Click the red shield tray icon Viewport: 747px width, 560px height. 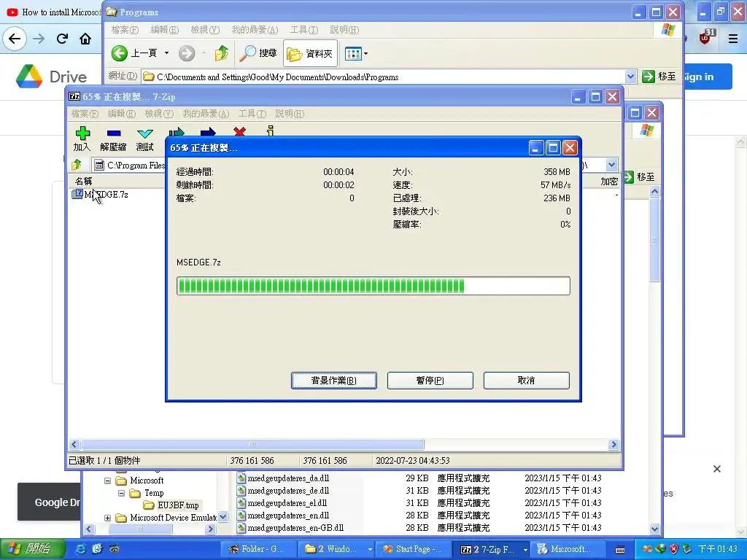point(673,549)
